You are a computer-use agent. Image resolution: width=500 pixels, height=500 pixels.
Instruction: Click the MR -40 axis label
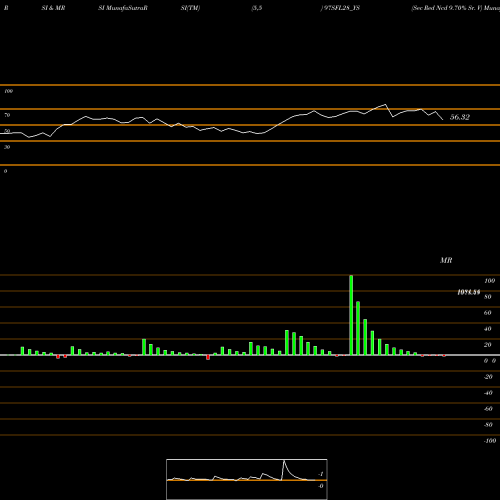(x=488, y=393)
